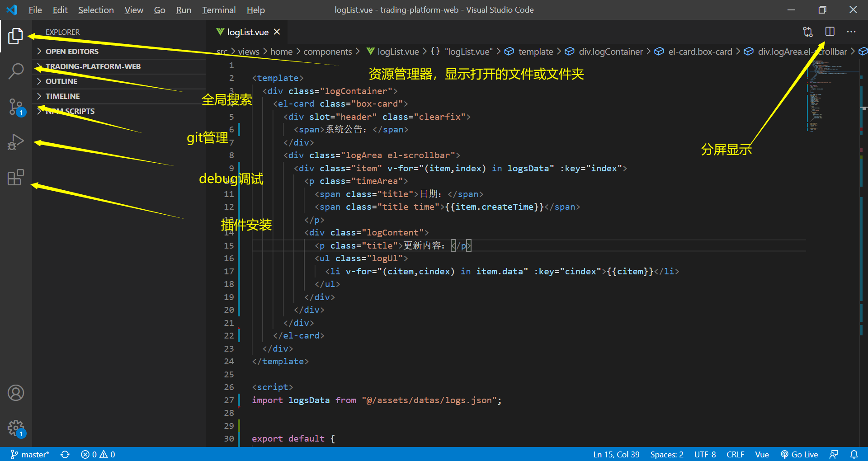The image size is (868, 461).
Task: Close the logList.vue tab
Action: 277,32
